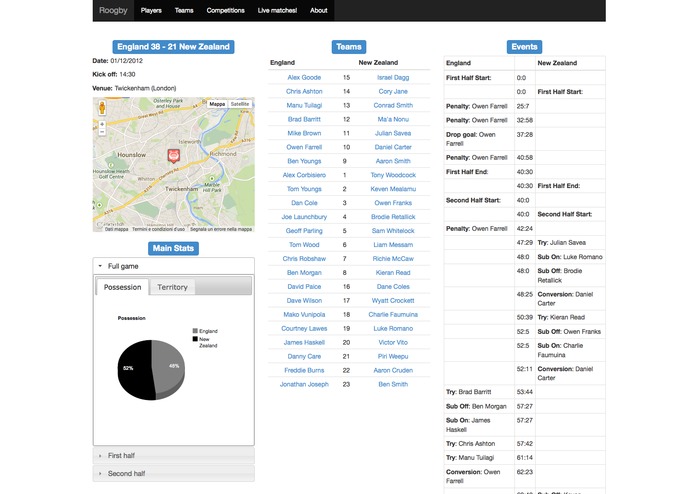Open Ben Youngs player link

304,161
